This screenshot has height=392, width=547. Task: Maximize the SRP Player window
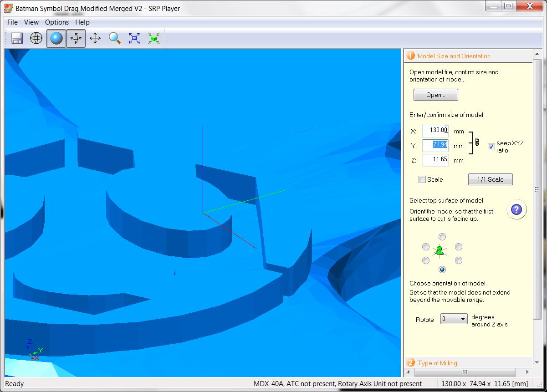[x=508, y=6]
